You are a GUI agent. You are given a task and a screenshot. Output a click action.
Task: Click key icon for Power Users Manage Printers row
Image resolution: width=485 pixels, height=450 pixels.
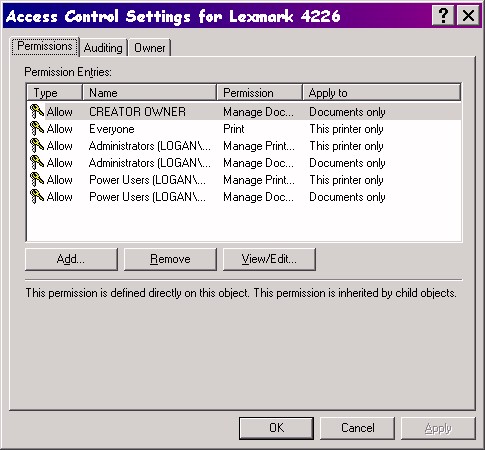click(x=37, y=179)
